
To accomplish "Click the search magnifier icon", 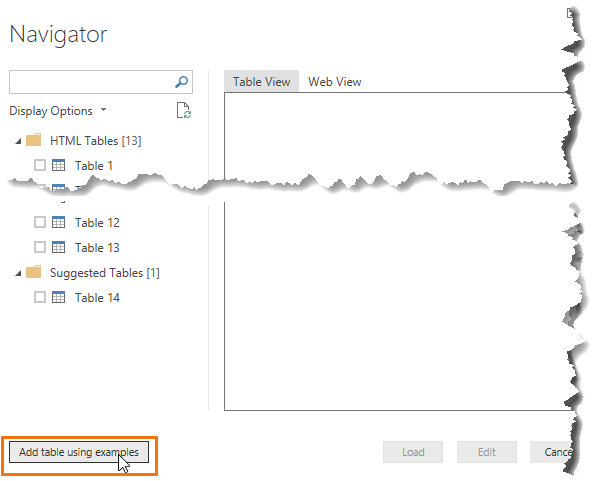I will 182,82.
